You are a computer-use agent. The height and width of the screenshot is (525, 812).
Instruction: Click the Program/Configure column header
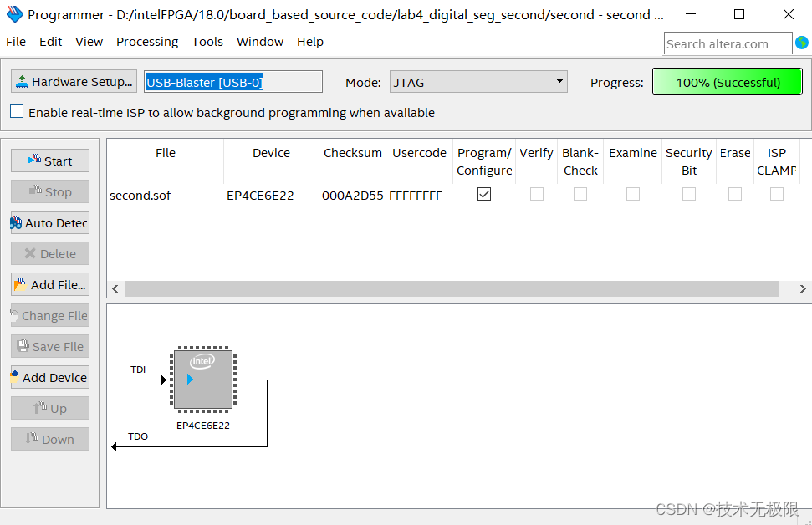click(x=484, y=161)
